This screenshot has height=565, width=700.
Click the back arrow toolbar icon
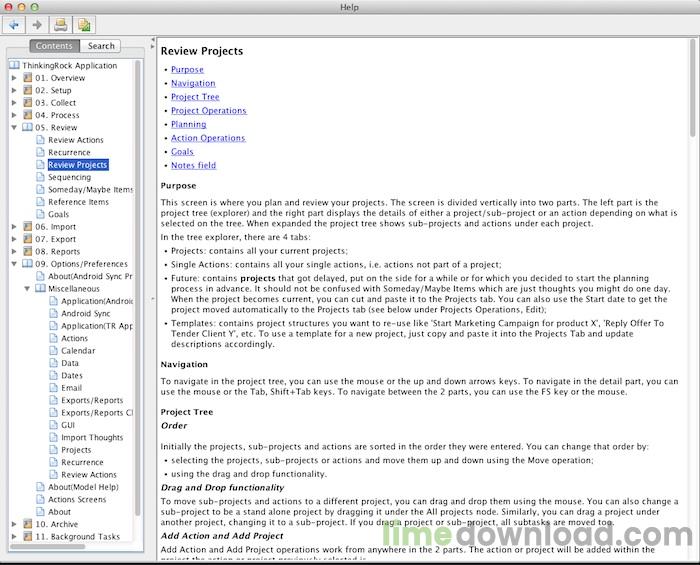(x=13, y=25)
